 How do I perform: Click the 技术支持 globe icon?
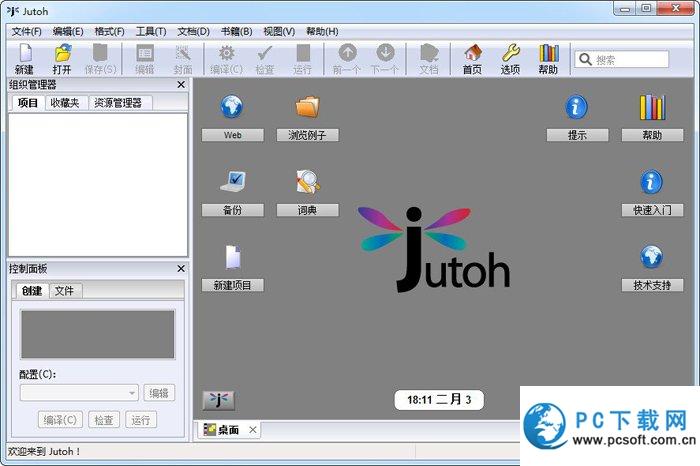click(651, 257)
